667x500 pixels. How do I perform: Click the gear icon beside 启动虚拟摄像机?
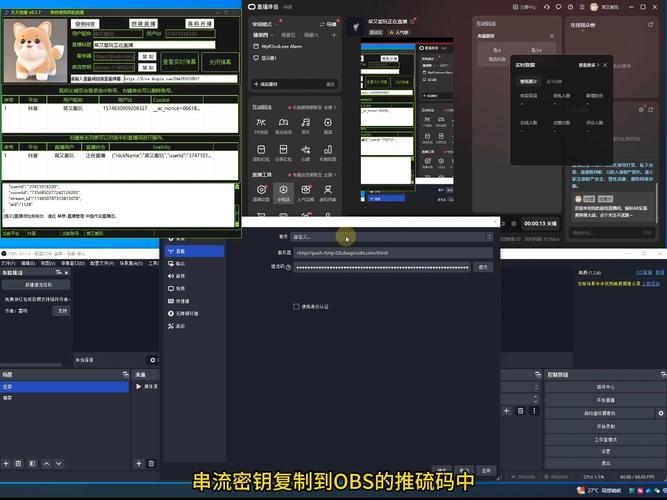[x=660, y=412]
